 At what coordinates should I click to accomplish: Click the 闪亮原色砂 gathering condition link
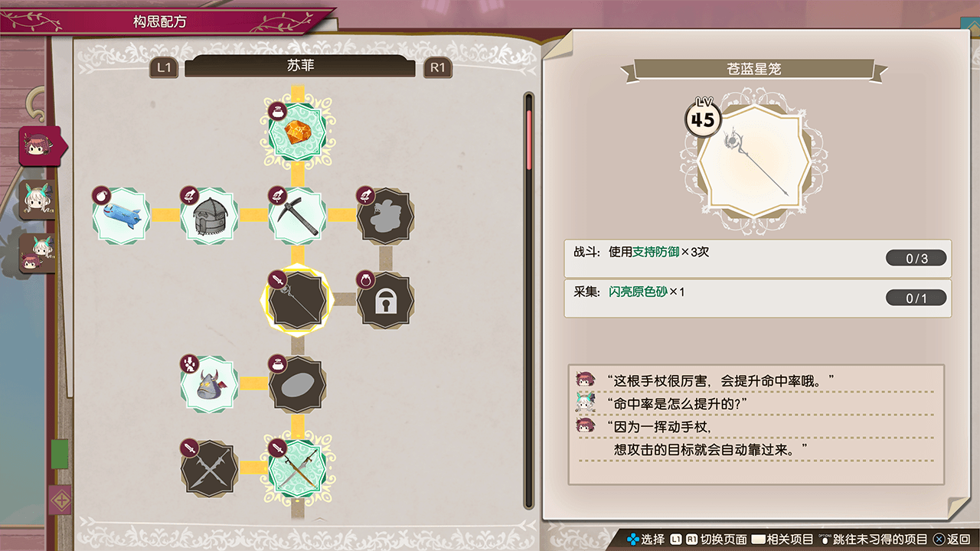638,292
